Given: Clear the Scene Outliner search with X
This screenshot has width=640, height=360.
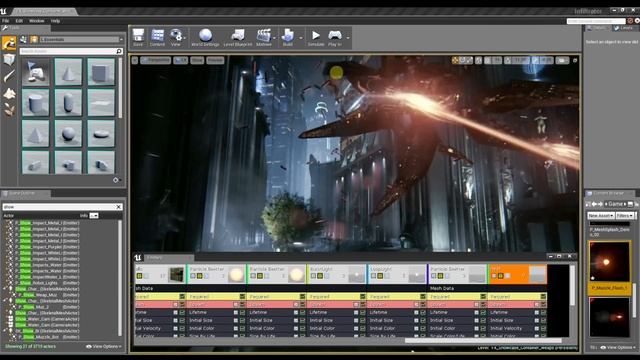Looking at the screenshot, I should pyautogui.click(x=119, y=207).
